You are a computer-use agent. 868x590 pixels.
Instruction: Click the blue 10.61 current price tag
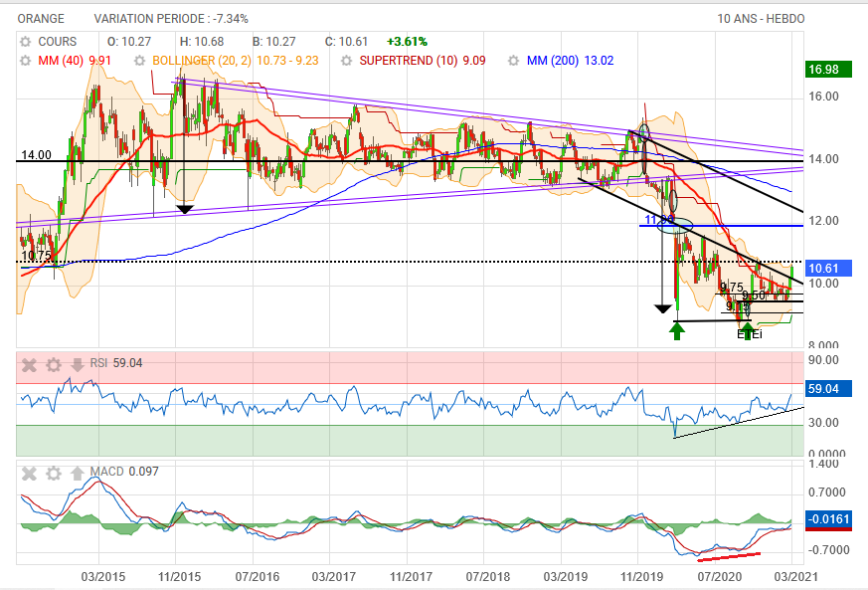click(x=828, y=268)
